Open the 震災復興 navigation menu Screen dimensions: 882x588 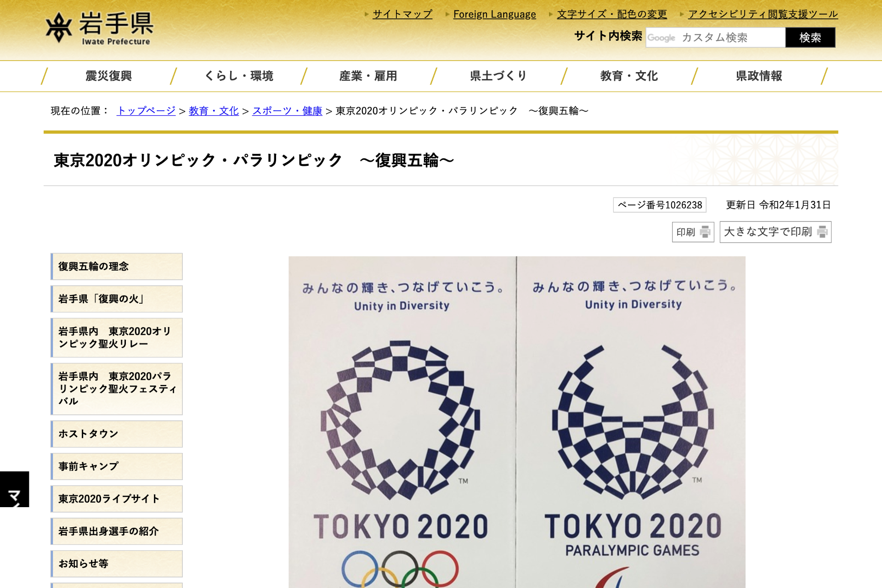[x=109, y=76]
